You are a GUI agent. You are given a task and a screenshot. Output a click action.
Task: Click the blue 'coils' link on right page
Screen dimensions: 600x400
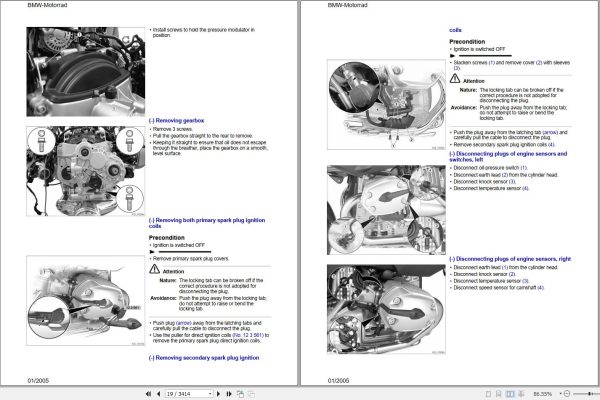[455, 30]
